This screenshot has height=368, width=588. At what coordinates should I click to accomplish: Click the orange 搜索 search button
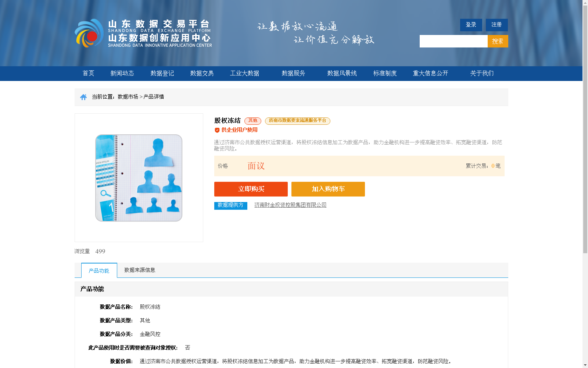tap(498, 41)
